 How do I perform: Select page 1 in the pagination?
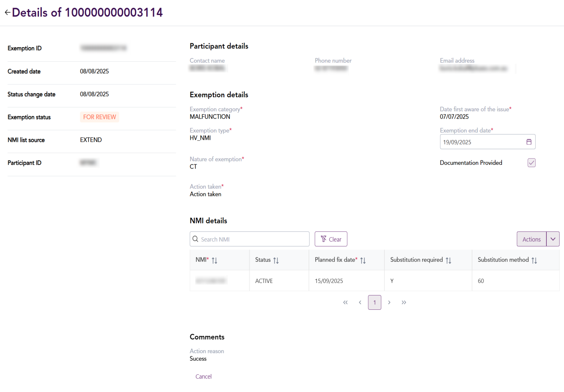(x=375, y=302)
